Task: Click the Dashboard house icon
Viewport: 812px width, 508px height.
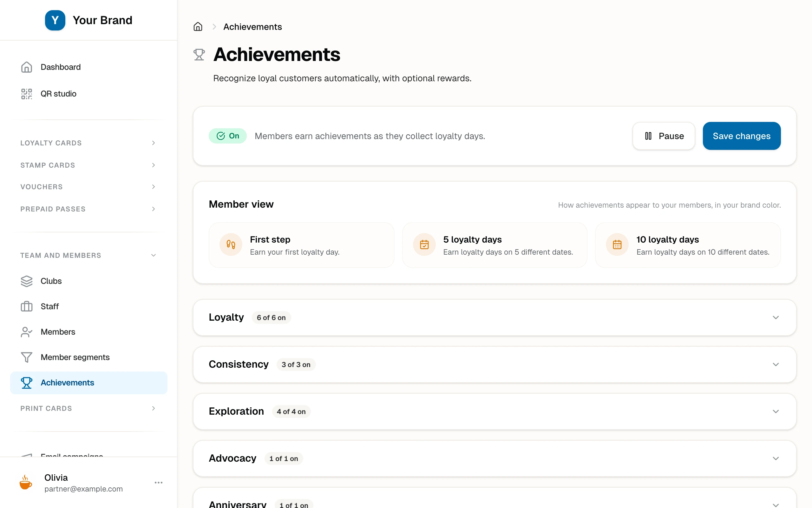Action: pyautogui.click(x=27, y=67)
